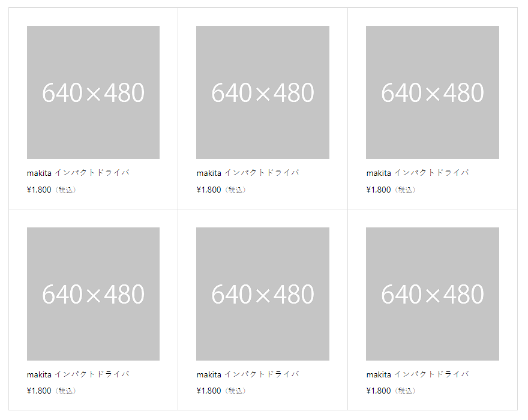Click the bottom-middle makita インパクトドライバ title
The image size is (528, 420).
pos(248,374)
